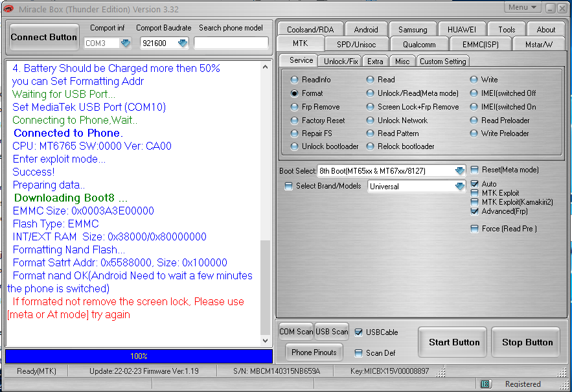572x392 pixels.
Task: Select IMEI(switched Off) radio button
Action: [474, 93]
